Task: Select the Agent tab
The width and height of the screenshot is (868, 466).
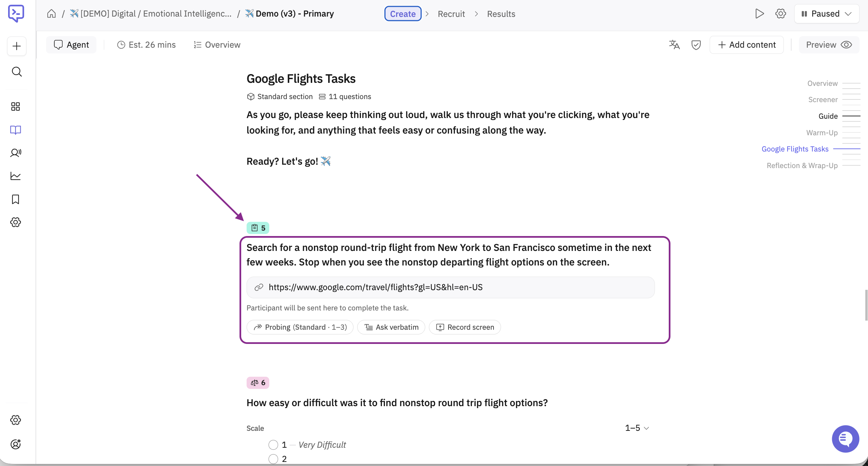Action: [x=71, y=45]
